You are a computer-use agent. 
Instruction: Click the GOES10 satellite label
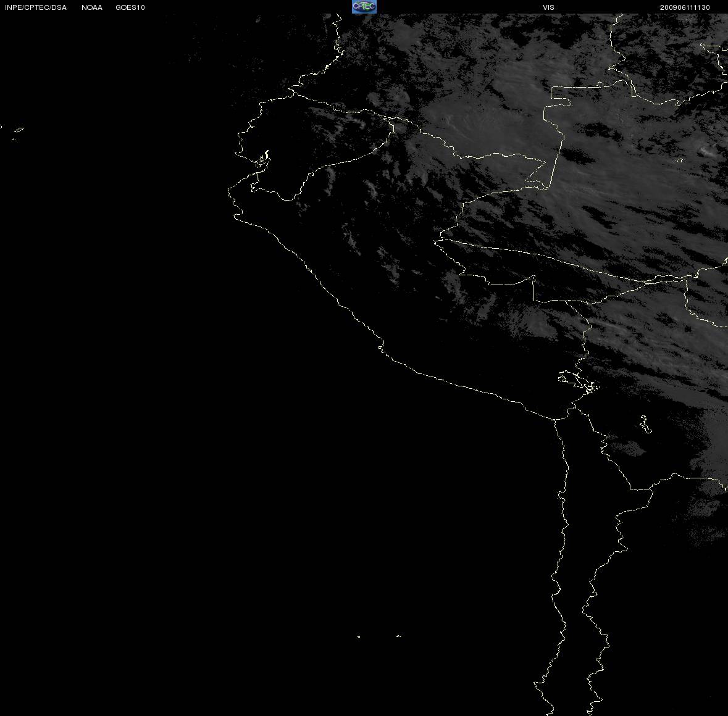tap(130, 7)
